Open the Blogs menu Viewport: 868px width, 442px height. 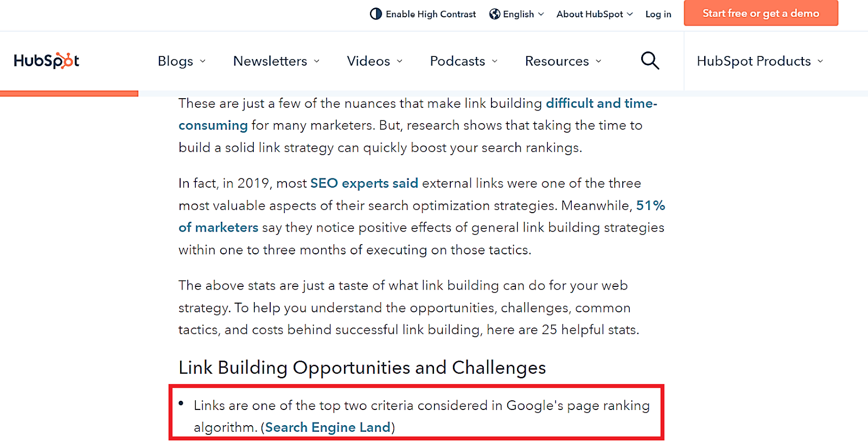click(x=182, y=61)
